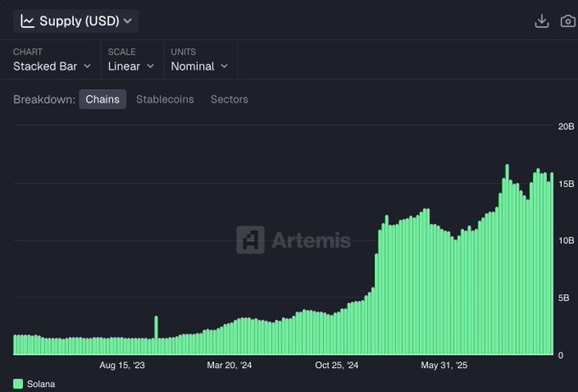The image size is (578, 392).
Task: Switch to the Stablecoins breakdown
Action: pyautogui.click(x=165, y=99)
